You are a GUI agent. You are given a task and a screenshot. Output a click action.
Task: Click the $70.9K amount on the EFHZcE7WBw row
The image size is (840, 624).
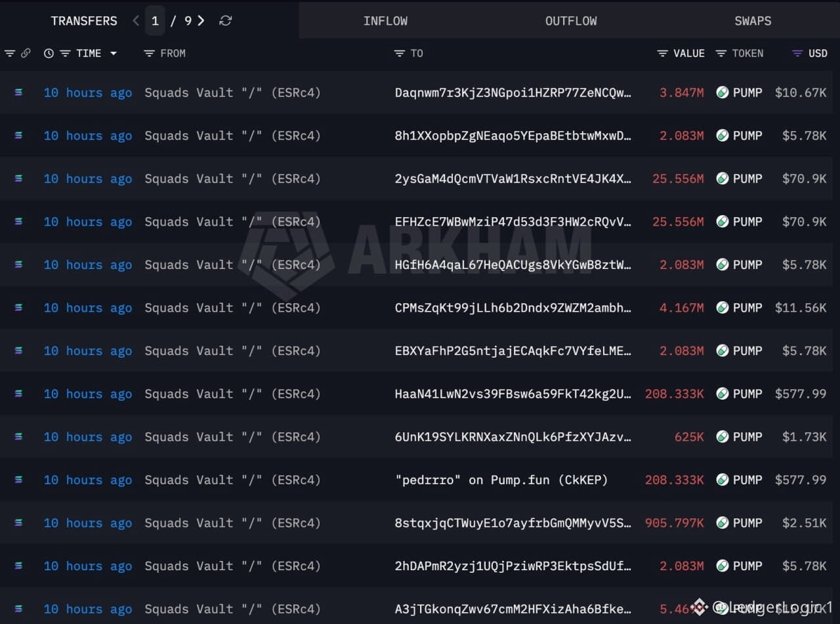point(804,222)
